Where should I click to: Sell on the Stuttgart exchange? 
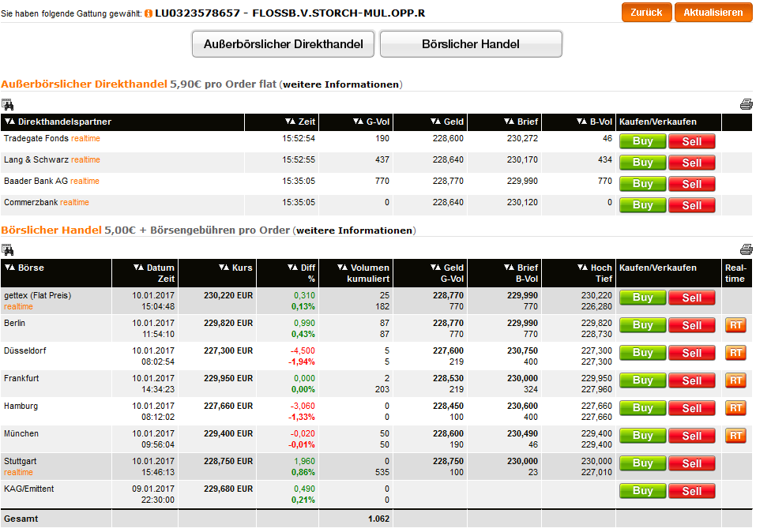coord(691,463)
